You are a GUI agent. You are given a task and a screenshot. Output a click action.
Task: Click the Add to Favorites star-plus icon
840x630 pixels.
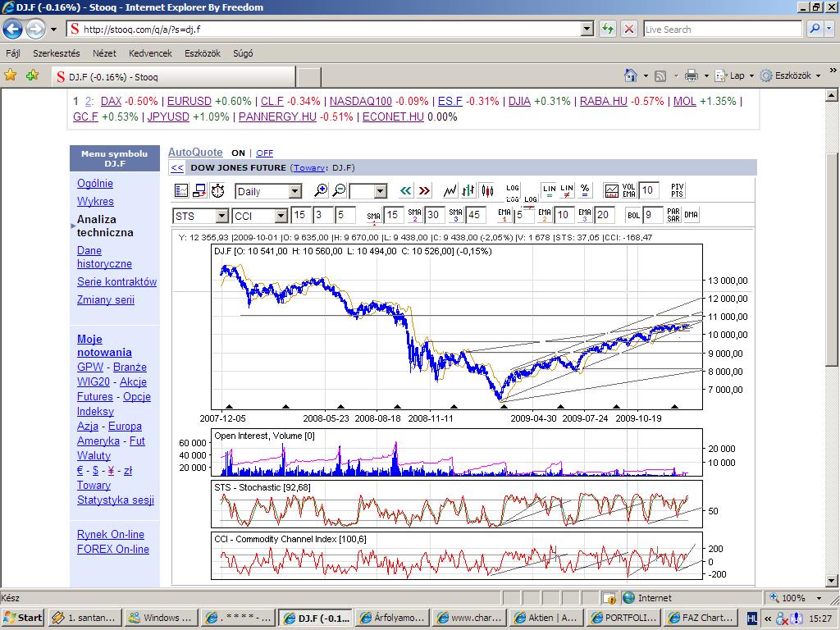32,75
